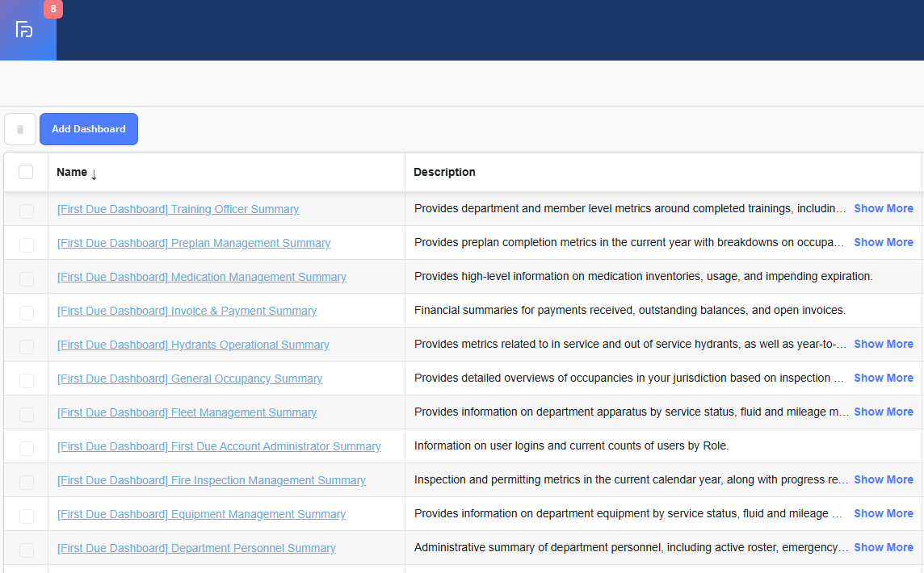Open Equipment Management Summary dashboard
This screenshot has height=573, width=924.
201,514
